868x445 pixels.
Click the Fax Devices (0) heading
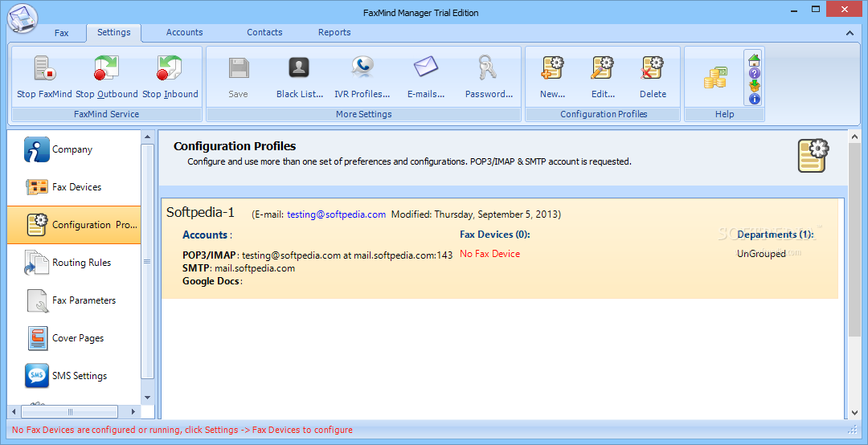(x=495, y=235)
